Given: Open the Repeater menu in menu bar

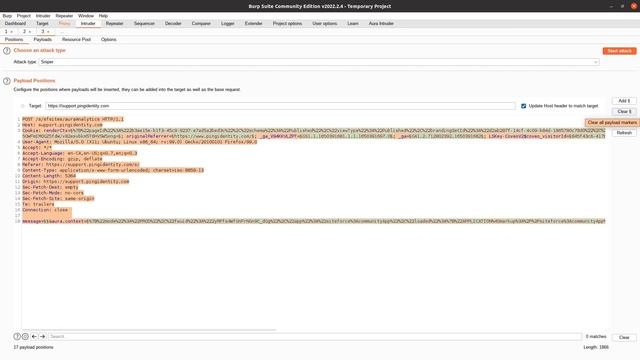Looking at the screenshot, I should 64,16.
